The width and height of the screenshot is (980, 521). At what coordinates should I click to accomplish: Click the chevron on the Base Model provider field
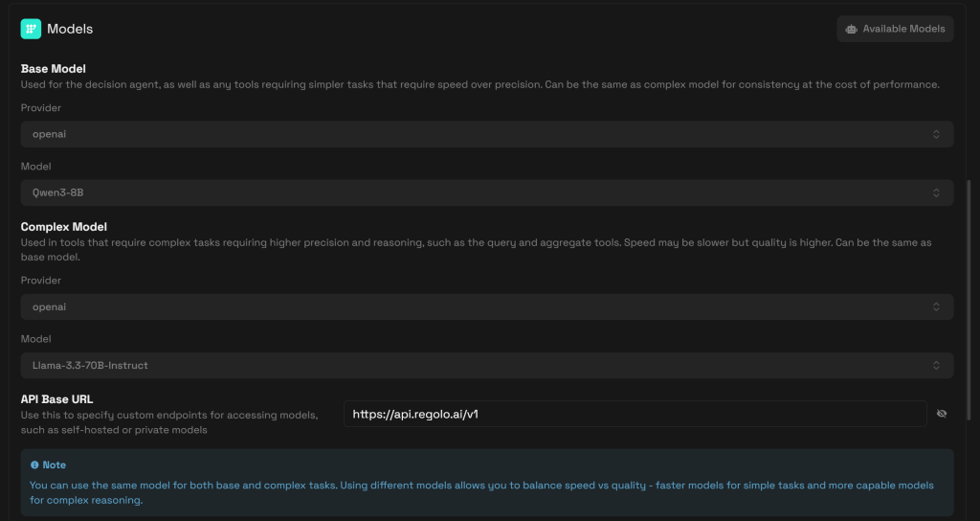coord(936,134)
